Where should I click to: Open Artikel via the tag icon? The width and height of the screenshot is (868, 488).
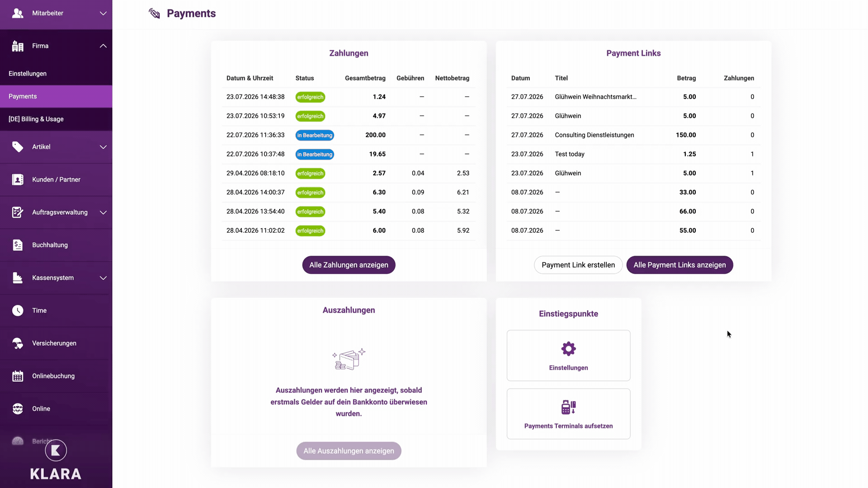pos(18,147)
